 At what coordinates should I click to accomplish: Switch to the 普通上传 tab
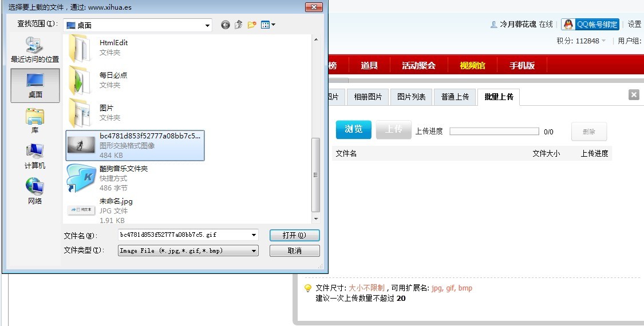[455, 97]
